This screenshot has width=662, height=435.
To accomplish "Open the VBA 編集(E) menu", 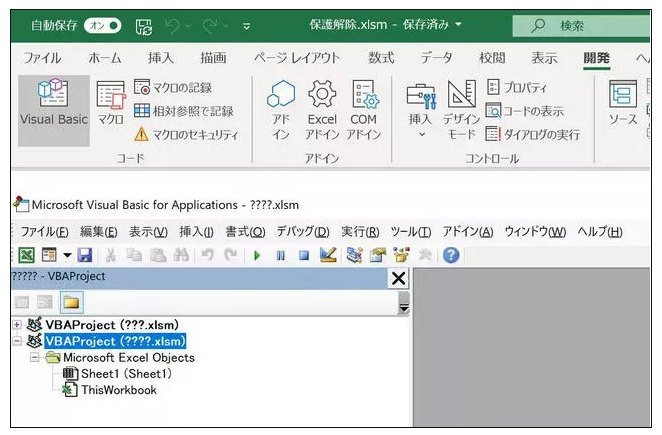I will click(x=99, y=232).
